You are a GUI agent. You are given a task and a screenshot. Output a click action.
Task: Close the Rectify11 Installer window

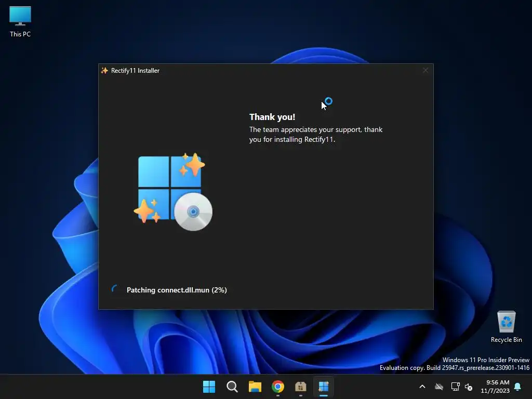coord(425,70)
